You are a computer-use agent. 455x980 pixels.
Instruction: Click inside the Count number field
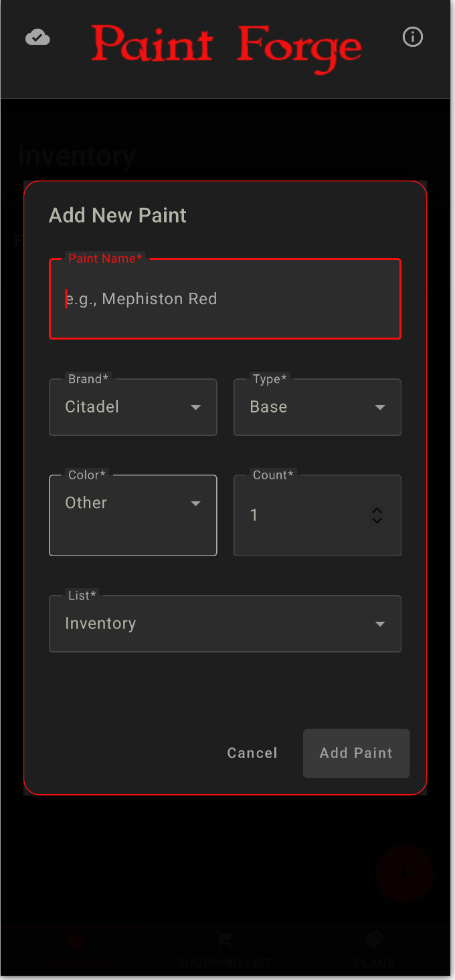(x=301, y=515)
